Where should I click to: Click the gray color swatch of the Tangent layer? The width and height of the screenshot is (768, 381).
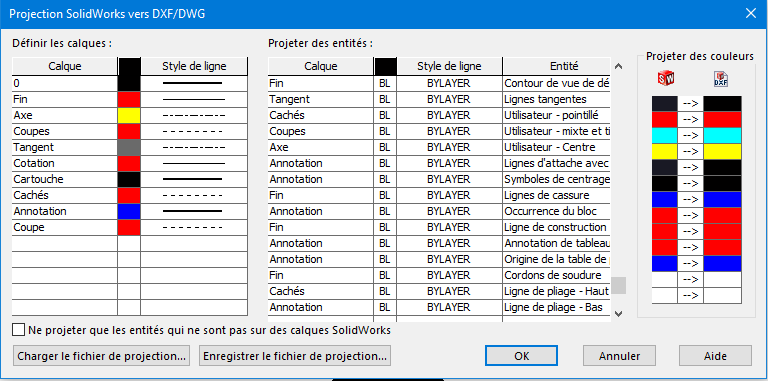(x=129, y=147)
